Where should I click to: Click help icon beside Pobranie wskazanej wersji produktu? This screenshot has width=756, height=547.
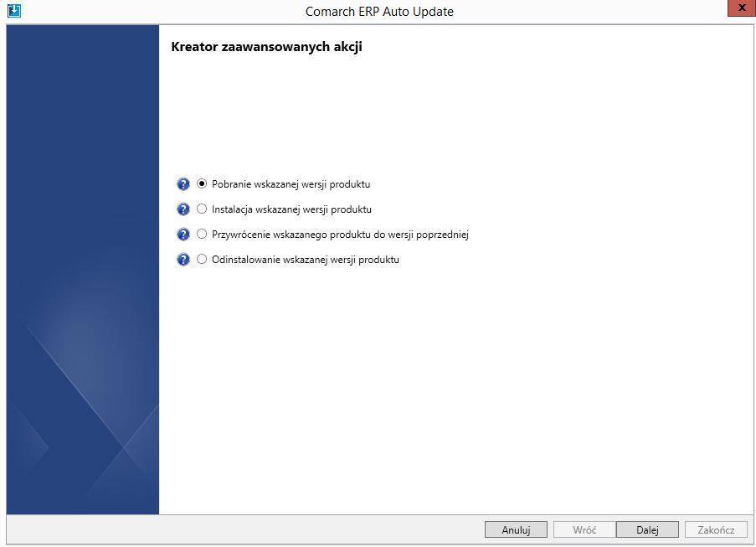point(183,184)
